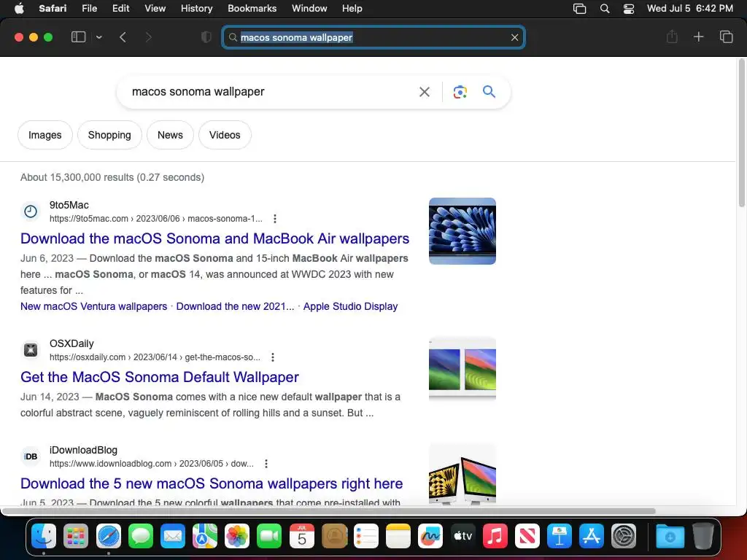The image size is (747, 560).
Task: Open FaceTime from the Dock
Action: 269,536
